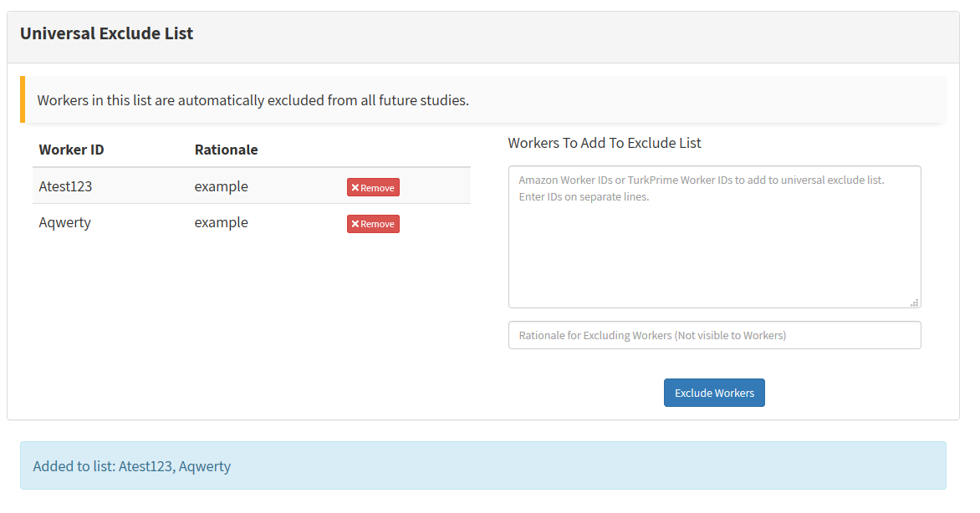The image size is (980, 513).
Task: Click the X icon on Aqwerty's Remove button
Action: pyautogui.click(x=355, y=224)
